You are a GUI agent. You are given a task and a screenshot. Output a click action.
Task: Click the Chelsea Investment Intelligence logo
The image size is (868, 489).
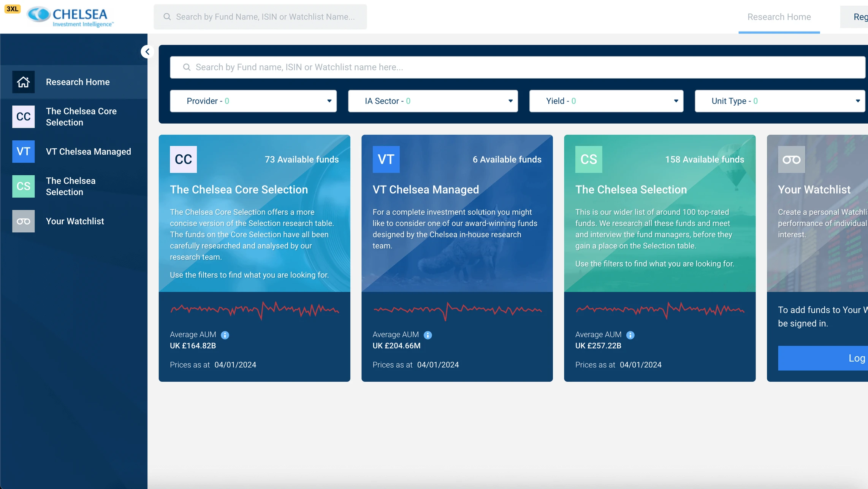pyautogui.click(x=70, y=17)
